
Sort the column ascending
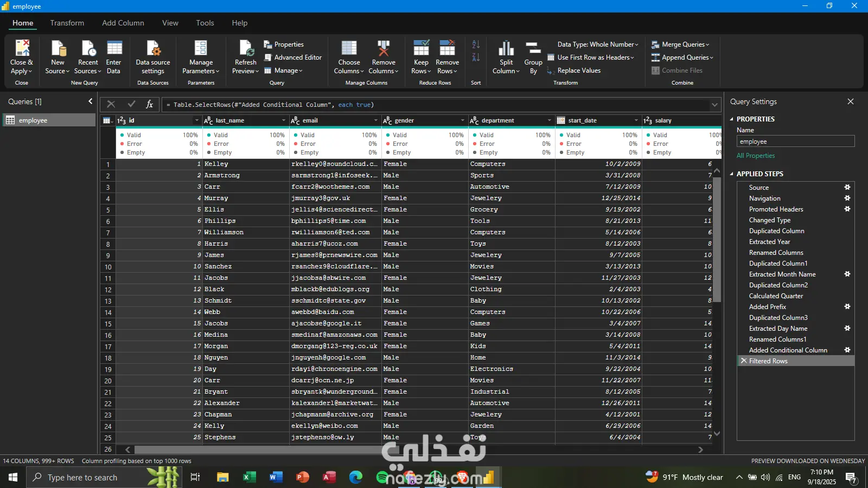pos(476,44)
